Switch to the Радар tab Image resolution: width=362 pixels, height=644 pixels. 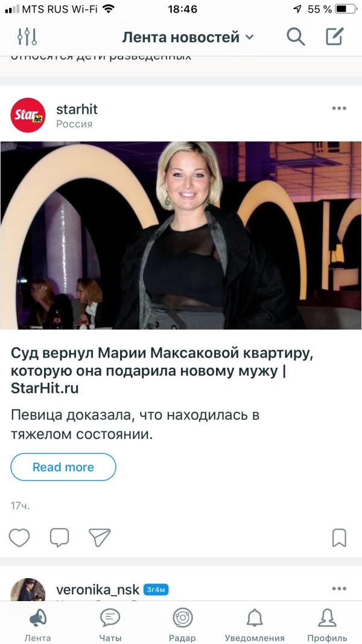[182, 625]
